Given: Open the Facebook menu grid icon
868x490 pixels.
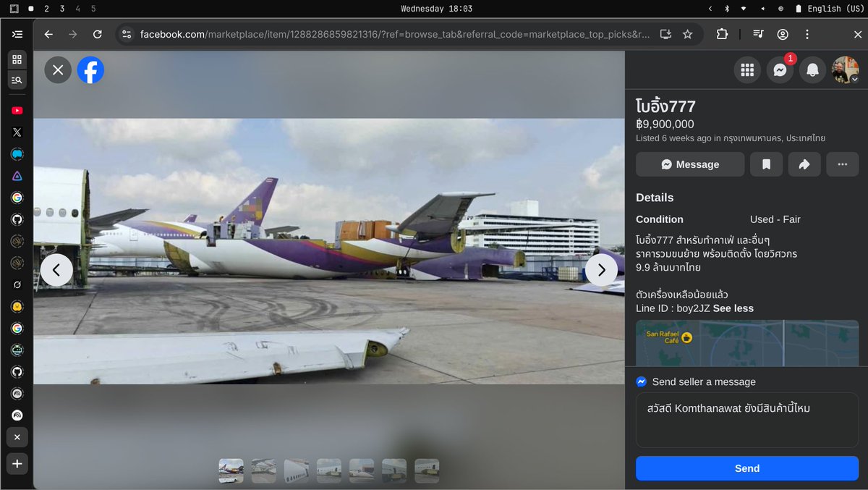Looking at the screenshot, I should [747, 70].
